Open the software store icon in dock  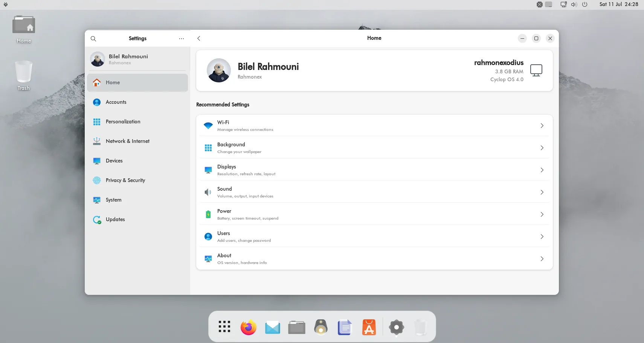click(x=369, y=327)
